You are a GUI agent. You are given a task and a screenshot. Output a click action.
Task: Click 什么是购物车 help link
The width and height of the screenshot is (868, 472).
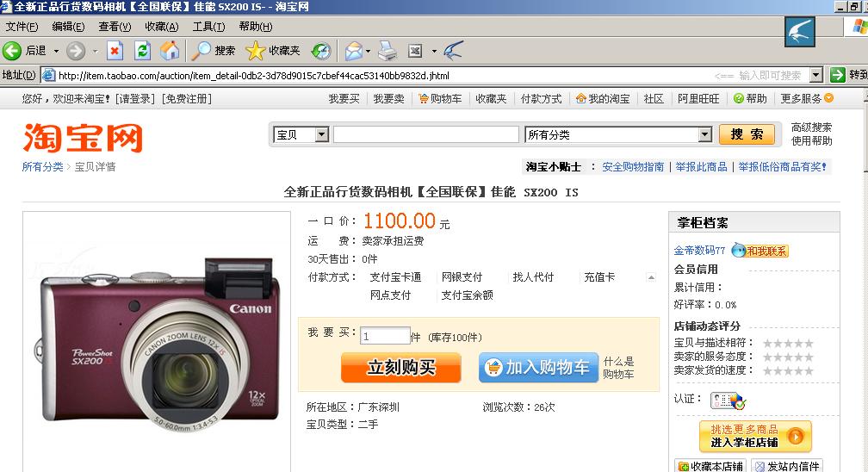[x=618, y=368]
